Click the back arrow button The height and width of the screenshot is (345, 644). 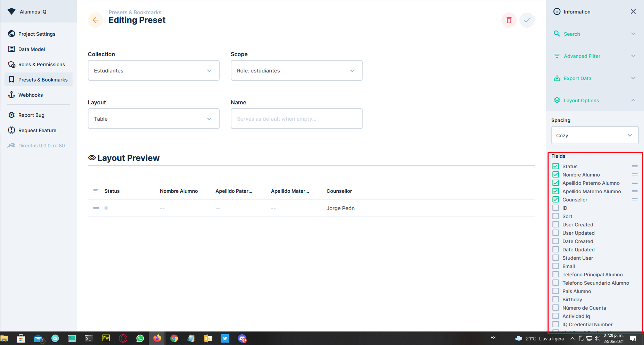[95, 20]
